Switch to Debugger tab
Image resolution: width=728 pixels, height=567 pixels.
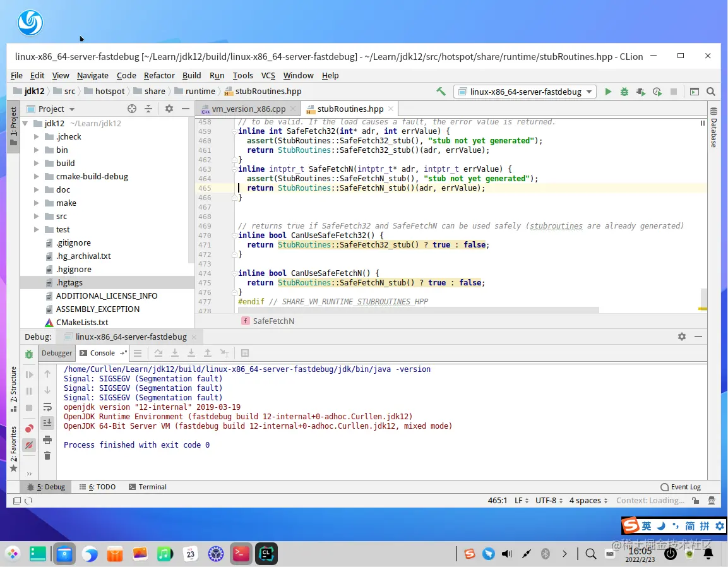click(57, 353)
